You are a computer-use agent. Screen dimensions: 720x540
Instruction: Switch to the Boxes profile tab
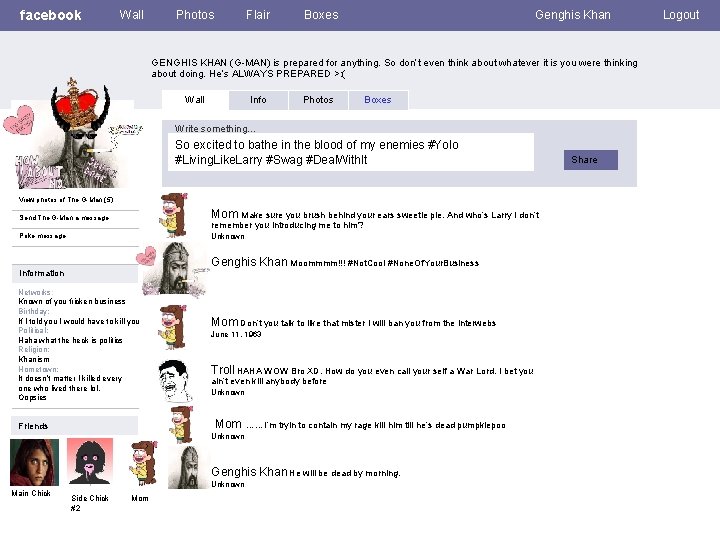378,100
